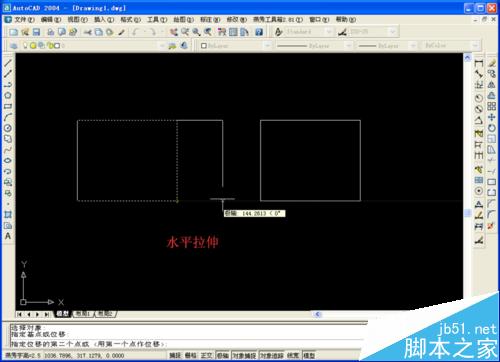Screen dimensions: 500x362
Task: Open the Standard text style dropdown
Action: [308, 32]
